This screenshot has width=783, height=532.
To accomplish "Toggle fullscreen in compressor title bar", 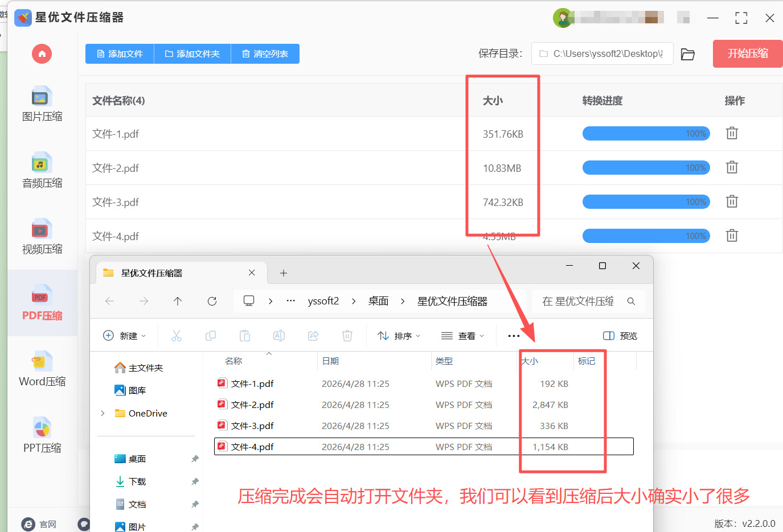I will pos(741,18).
